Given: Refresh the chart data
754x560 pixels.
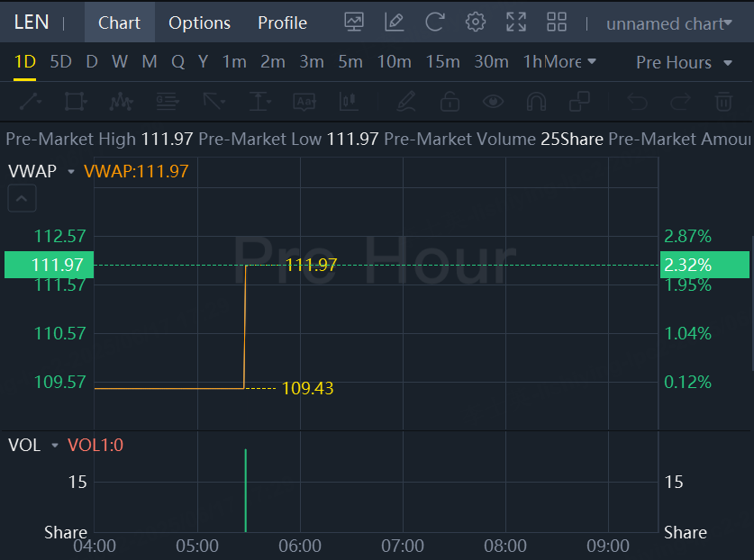Looking at the screenshot, I should 435,23.
